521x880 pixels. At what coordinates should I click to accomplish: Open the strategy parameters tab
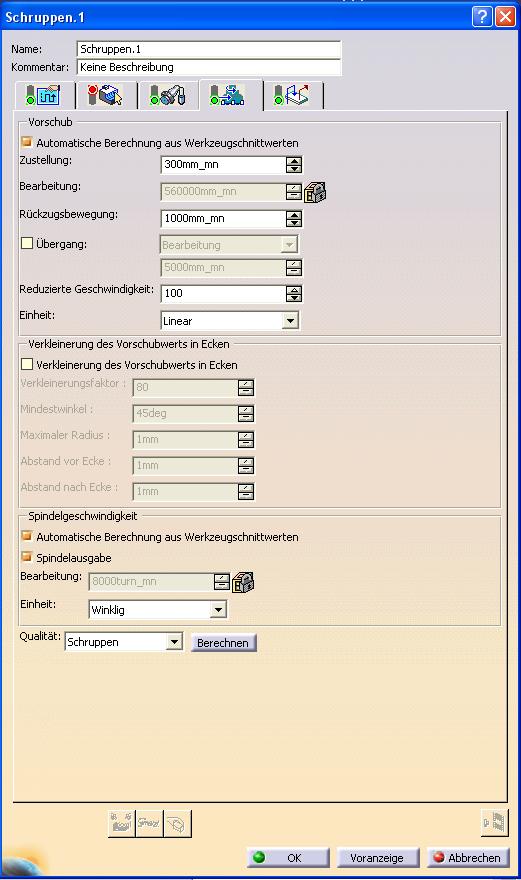point(43,95)
